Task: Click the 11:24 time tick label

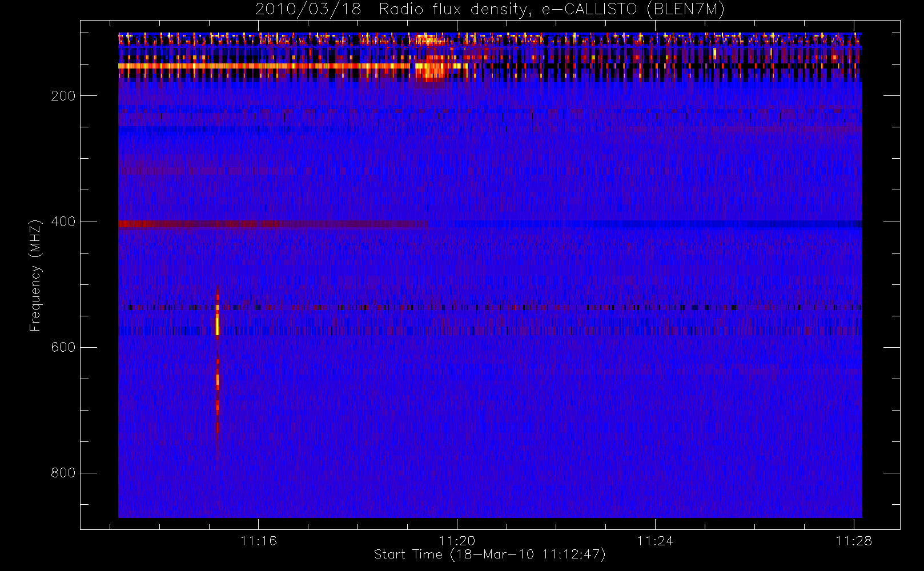Action: click(x=655, y=541)
